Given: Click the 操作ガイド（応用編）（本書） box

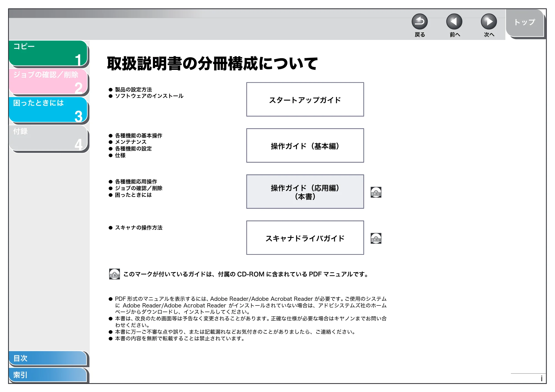Looking at the screenshot, I should (x=305, y=192).
